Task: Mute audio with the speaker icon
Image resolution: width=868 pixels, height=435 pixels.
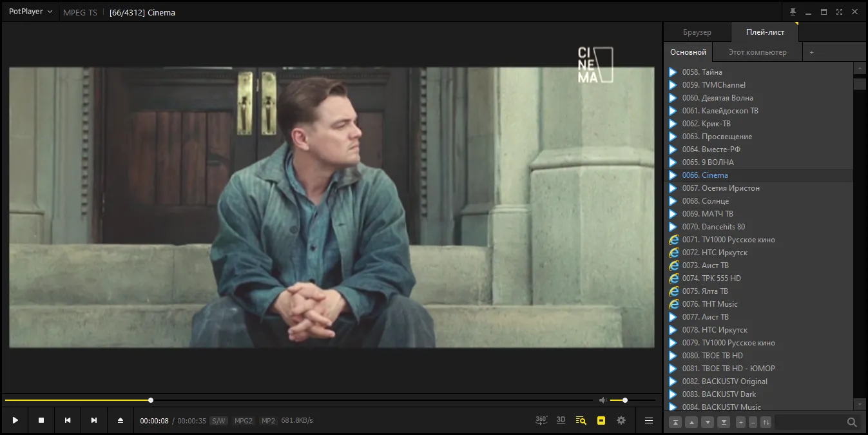Action: [x=603, y=400]
